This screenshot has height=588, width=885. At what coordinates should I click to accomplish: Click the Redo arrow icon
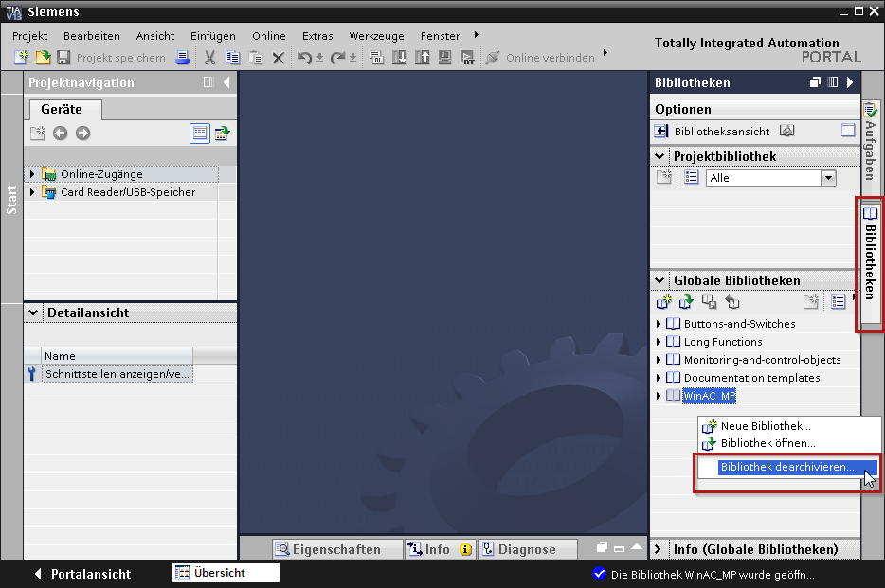[337, 58]
